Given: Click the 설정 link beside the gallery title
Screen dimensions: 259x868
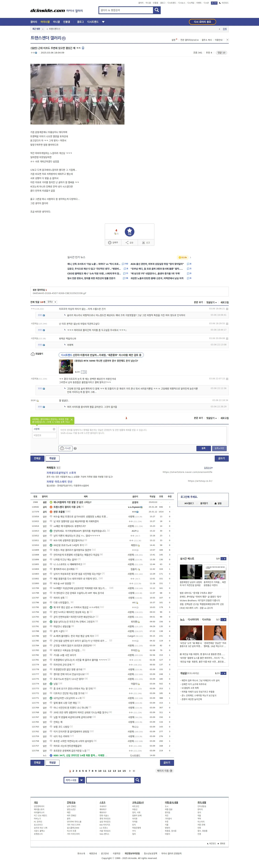Looking at the screenshot, I should [x=174, y=40].
